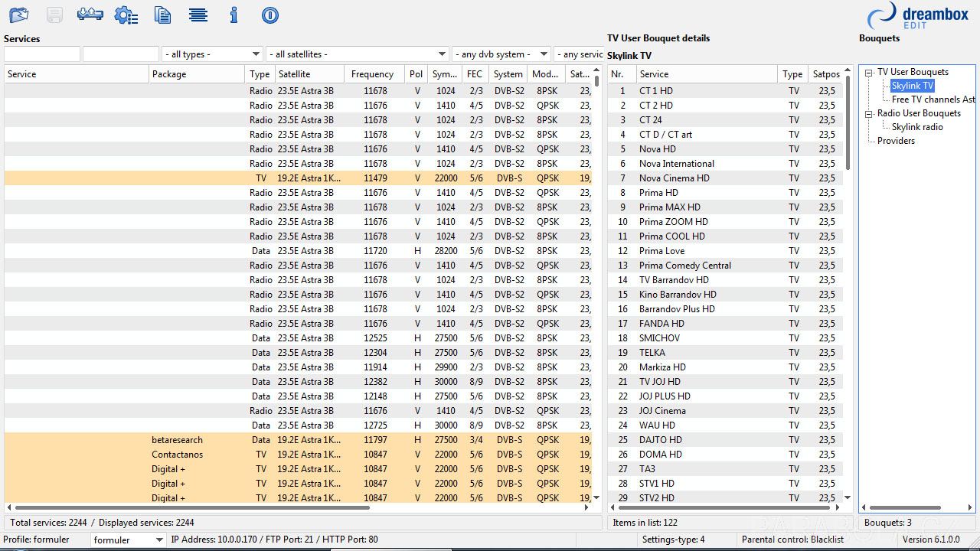Select TV Barrandov HD in bouquet list
980x551 pixels.
(x=725, y=280)
